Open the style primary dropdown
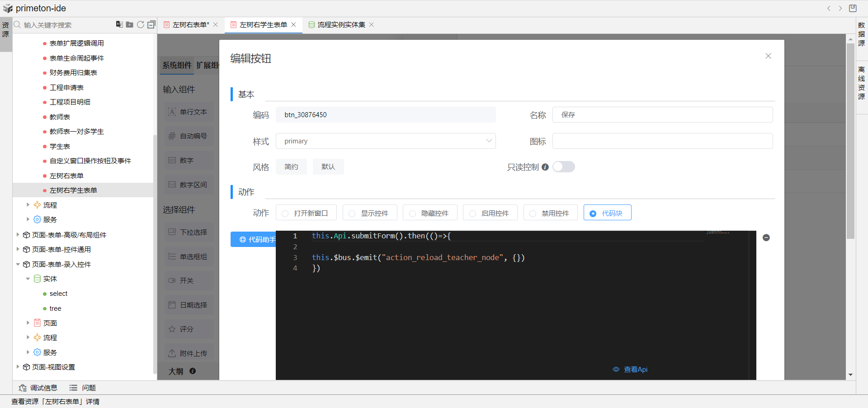The image size is (868, 408). [x=386, y=141]
